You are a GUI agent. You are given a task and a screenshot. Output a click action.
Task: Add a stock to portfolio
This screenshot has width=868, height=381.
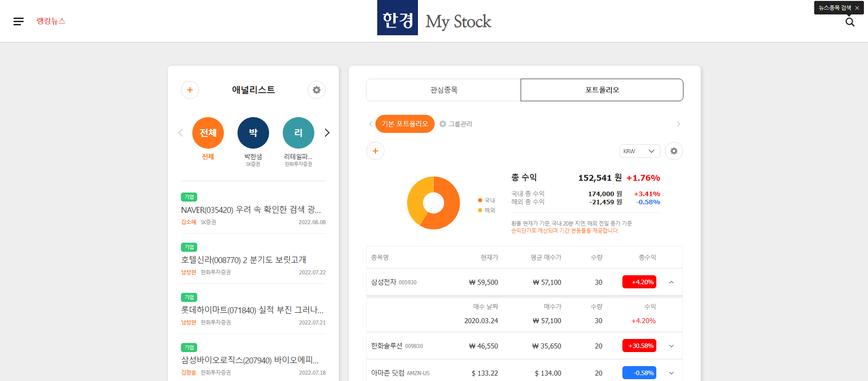click(375, 151)
